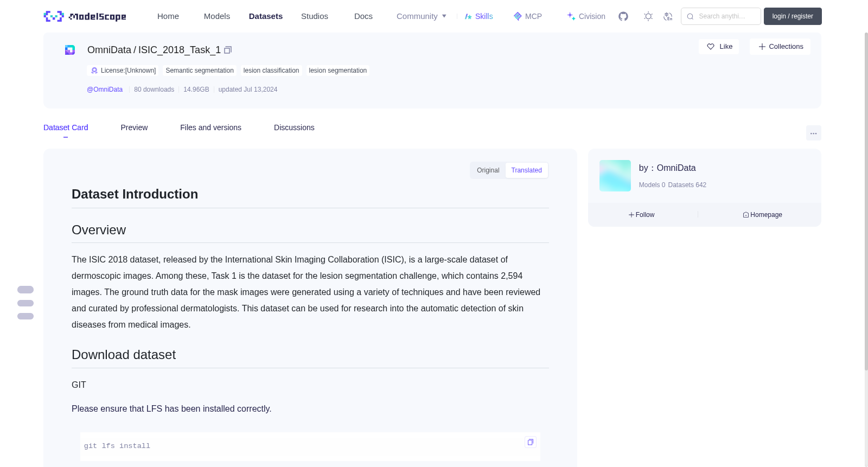Expand the Community dropdown menu
Screen dimensions: 868x467
point(422,16)
